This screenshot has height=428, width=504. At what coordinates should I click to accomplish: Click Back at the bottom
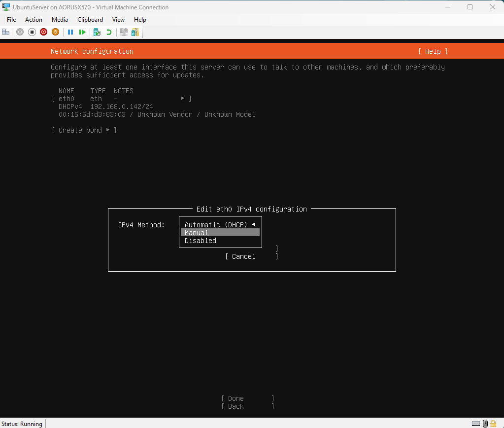coord(247,406)
